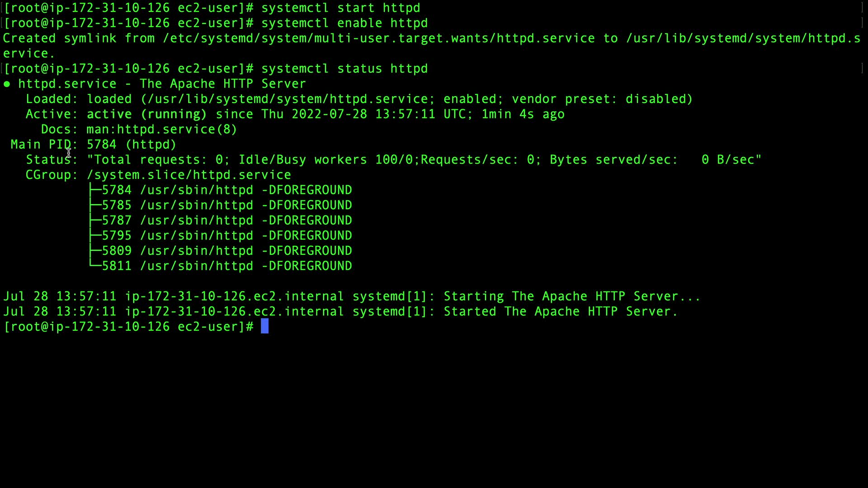Click 'Main PID' label text

[x=41, y=145]
